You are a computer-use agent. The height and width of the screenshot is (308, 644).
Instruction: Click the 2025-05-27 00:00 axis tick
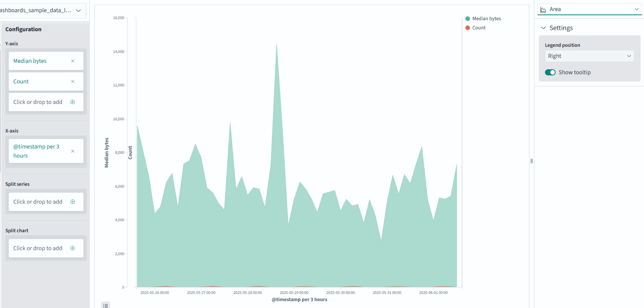pyautogui.click(x=201, y=293)
